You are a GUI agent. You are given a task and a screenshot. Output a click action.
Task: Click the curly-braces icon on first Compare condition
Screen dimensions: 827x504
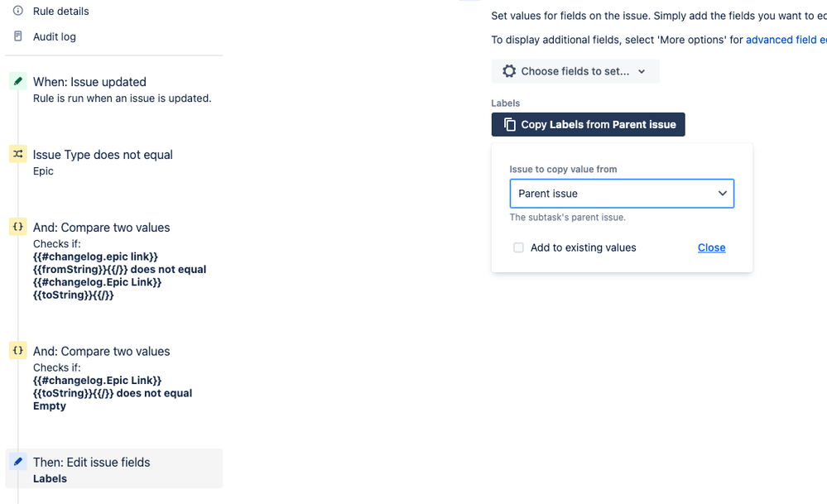(17, 227)
